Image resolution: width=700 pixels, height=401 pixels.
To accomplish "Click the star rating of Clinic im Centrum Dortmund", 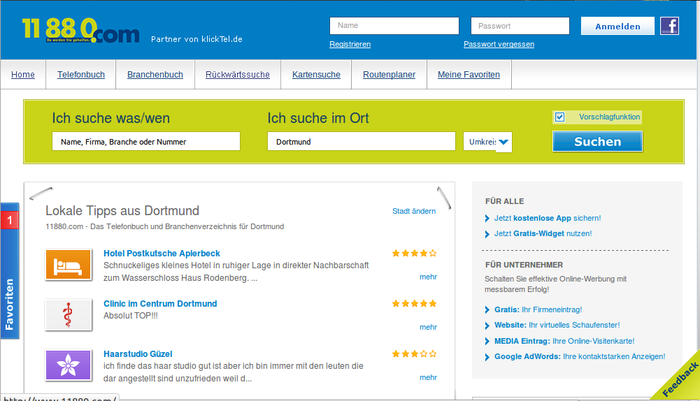I will pos(414,304).
